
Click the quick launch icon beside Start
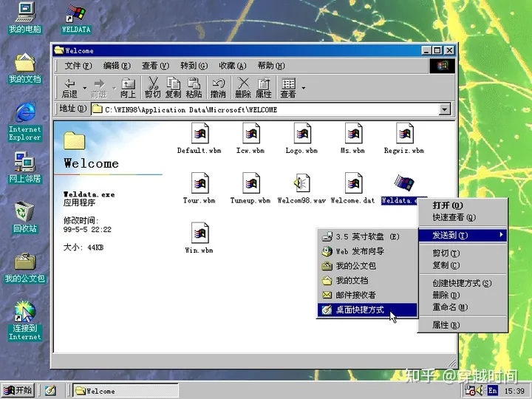[x=50, y=391]
